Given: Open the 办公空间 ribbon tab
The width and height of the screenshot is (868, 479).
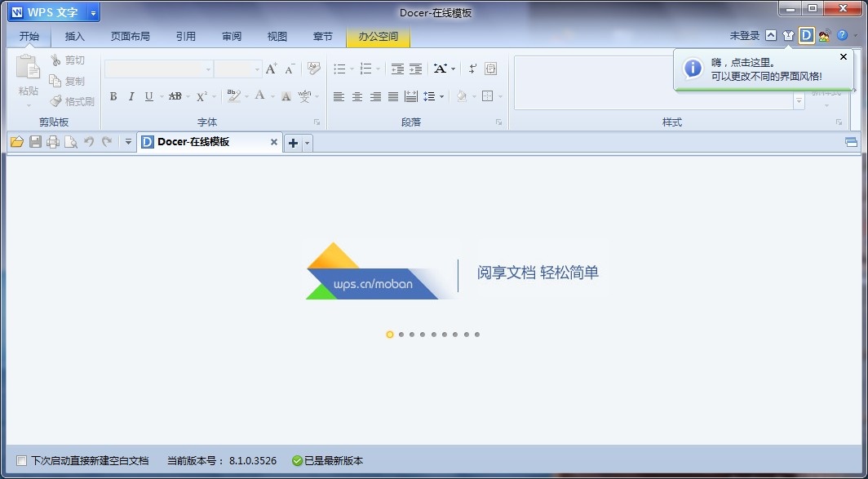Looking at the screenshot, I should point(378,37).
